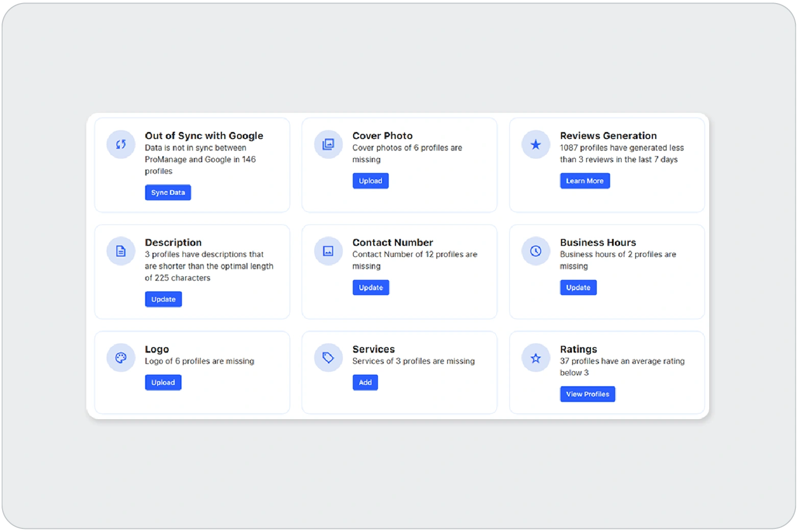
Task: Click the filled star Reviews Generation icon
Action: (x=536, y=144)
